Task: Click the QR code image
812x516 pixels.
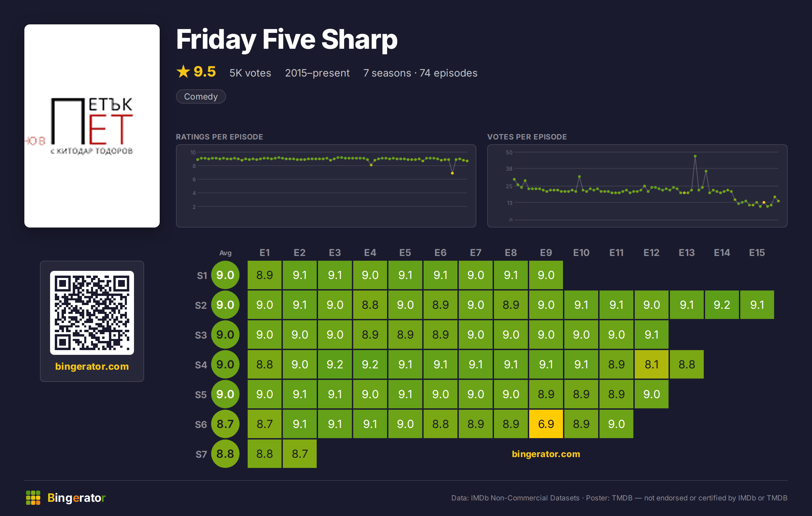Action: coord(92,313)
